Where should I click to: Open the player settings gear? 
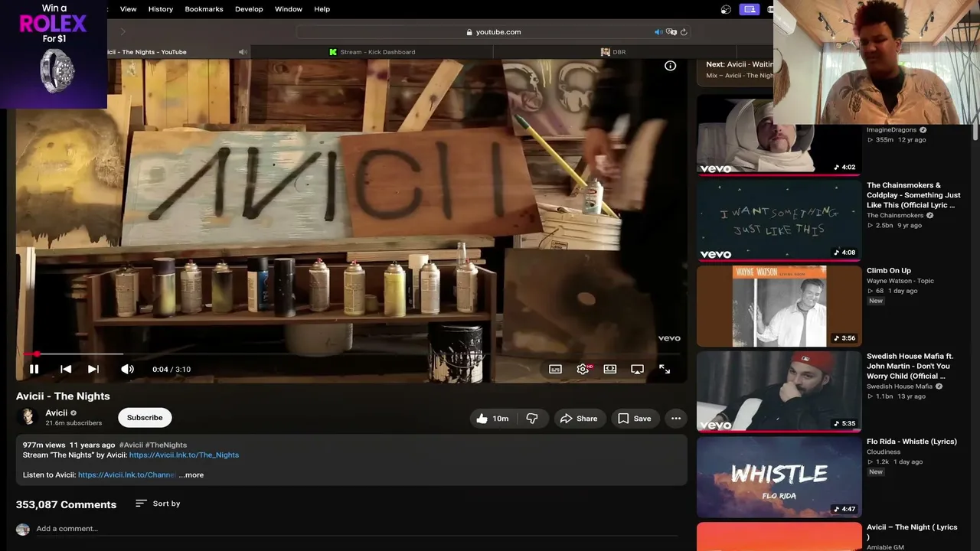(x=583, y=369)
